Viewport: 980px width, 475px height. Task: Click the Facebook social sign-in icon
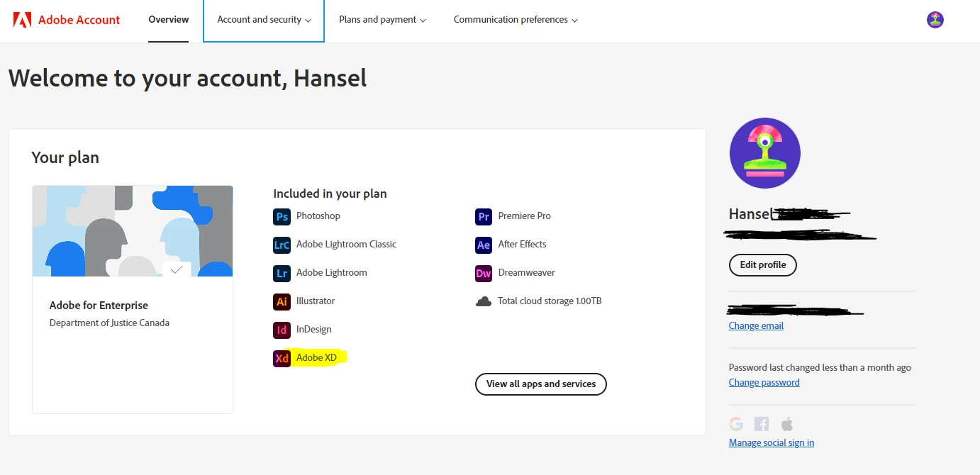(x=762, y=424)
